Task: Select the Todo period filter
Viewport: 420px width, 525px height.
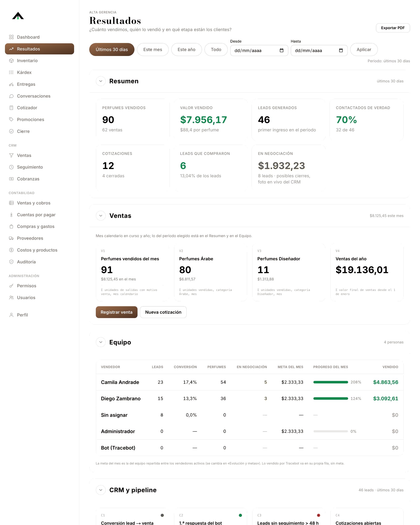Action: click(216, 49)
